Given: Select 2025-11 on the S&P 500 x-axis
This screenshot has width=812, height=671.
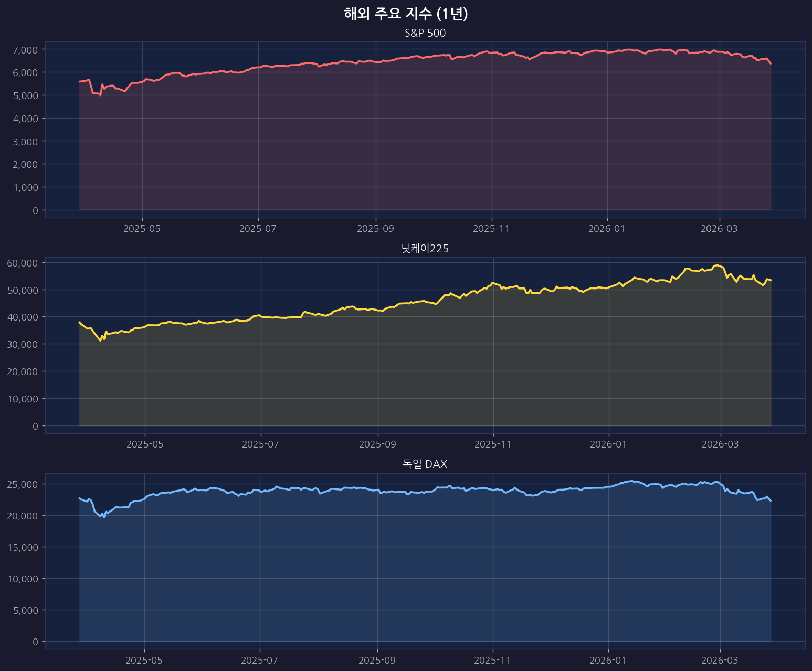Looking at the screenshot, I should [x=491, y=229].
